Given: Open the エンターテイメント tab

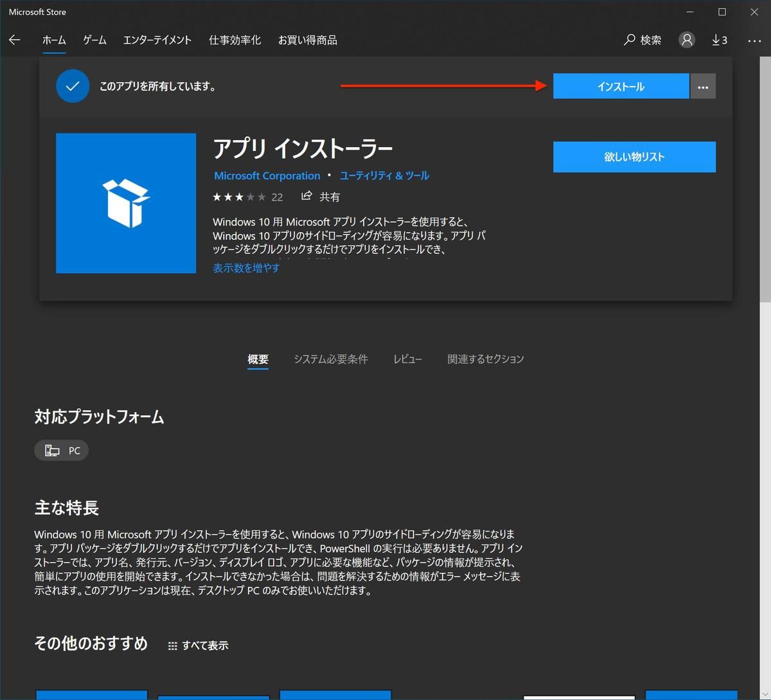Looking at the screenshot, I should (157, 40).
